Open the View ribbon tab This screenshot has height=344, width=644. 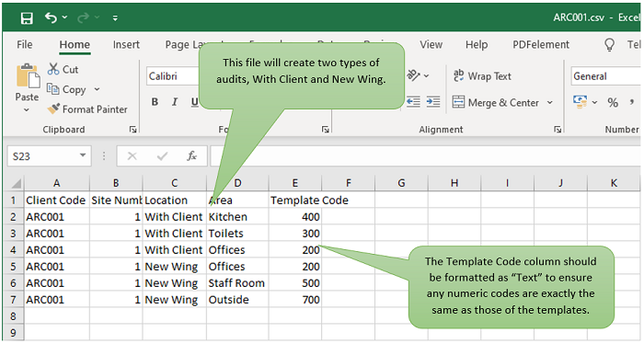(x=431, y=44)
